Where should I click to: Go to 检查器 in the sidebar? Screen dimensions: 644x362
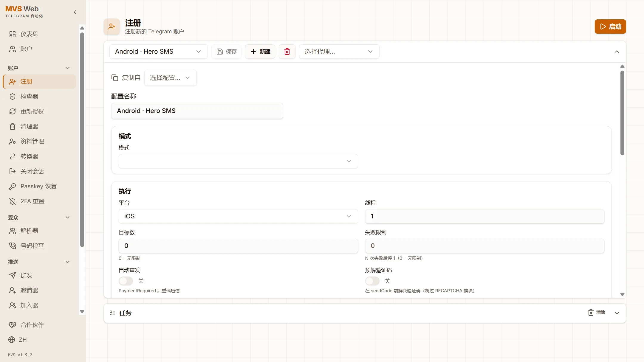29,97
